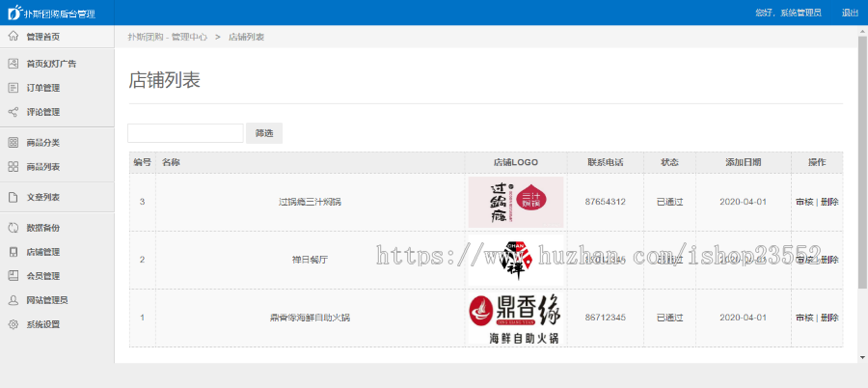Click the 商品分类 grid icon
This screenshot has height=388, width=868.
coord(14,143)
